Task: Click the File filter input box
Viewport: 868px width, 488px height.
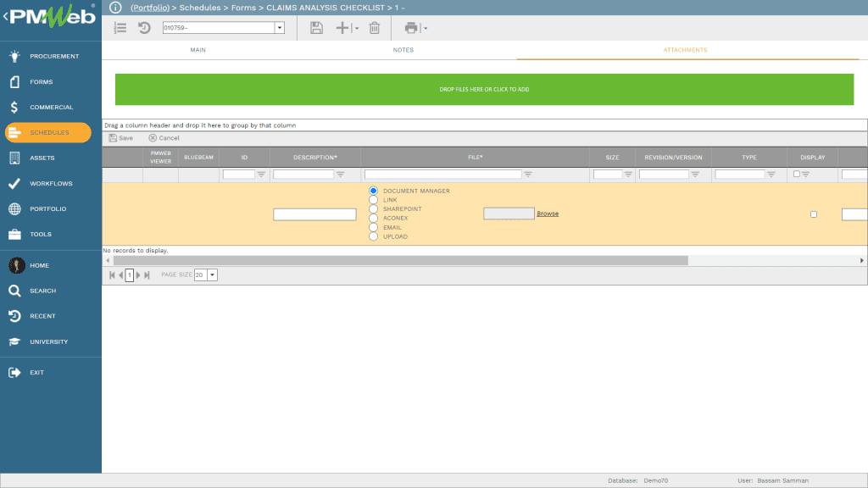Action: pos(442,175)
